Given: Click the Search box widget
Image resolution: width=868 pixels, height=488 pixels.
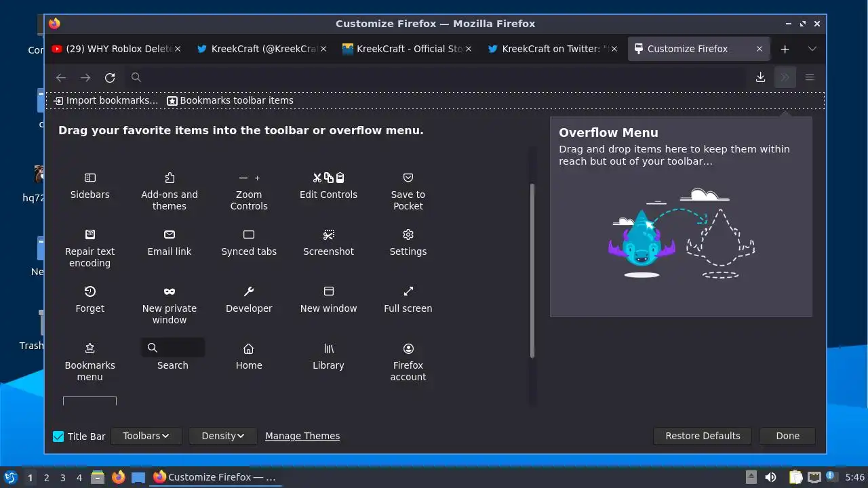Looking at the screenshot, I should coord(172,348).
